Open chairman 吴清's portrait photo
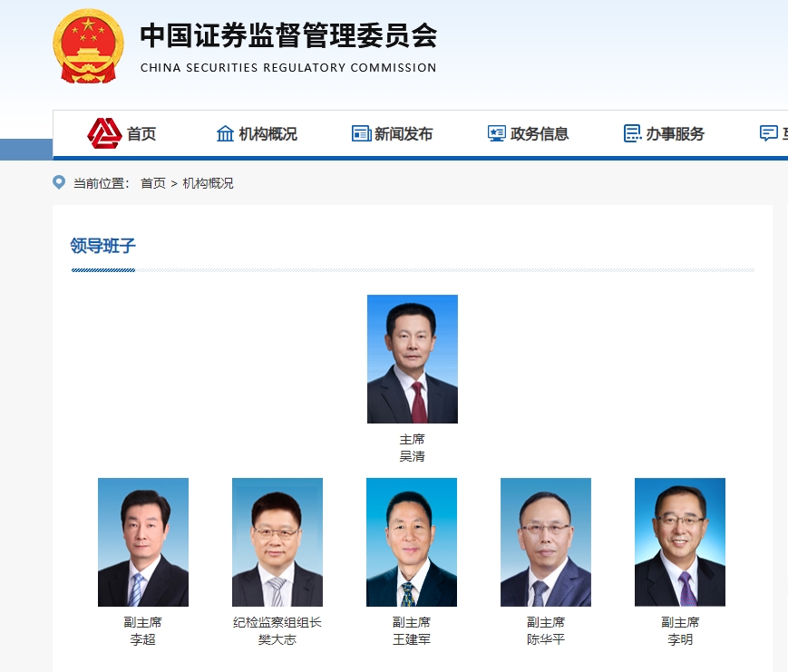The width and height of the screenshot is (788, 672). tap(413, 359)
